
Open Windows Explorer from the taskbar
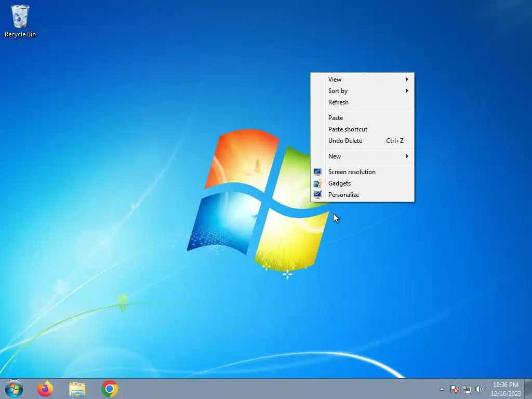coord(77,389)
